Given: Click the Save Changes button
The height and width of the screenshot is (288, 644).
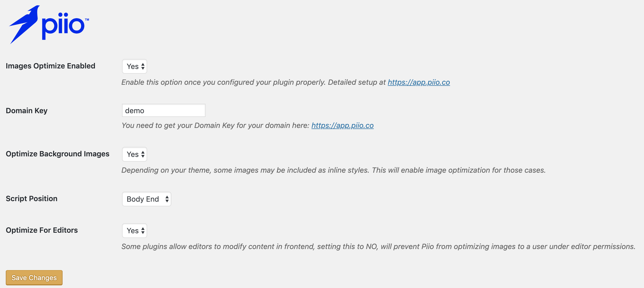Looking at the screenshot, I should [x=34, y=277].
